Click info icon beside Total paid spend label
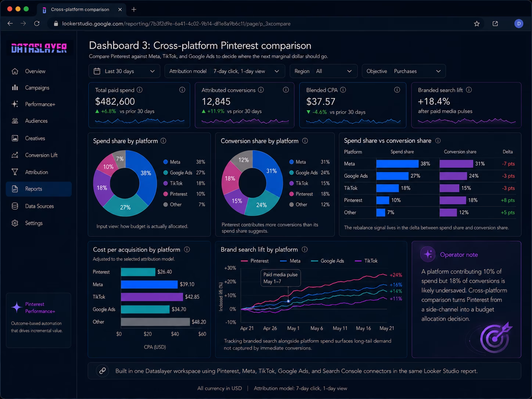 point(140,90)
